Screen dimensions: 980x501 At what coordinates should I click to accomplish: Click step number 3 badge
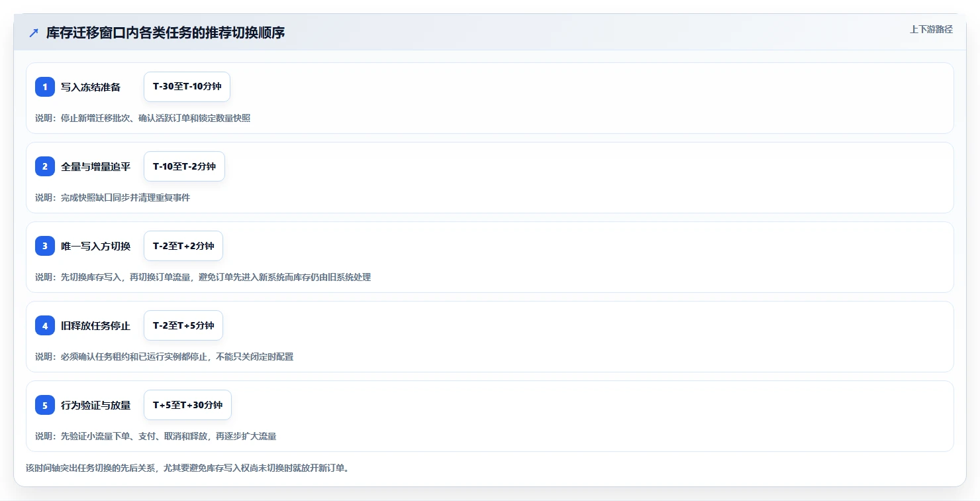(45, 246)
